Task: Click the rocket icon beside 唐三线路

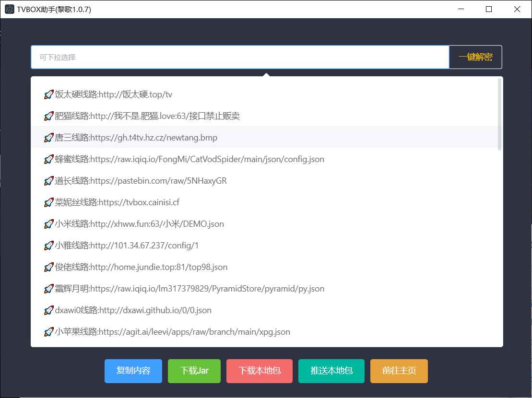Action: click(48, 137)
